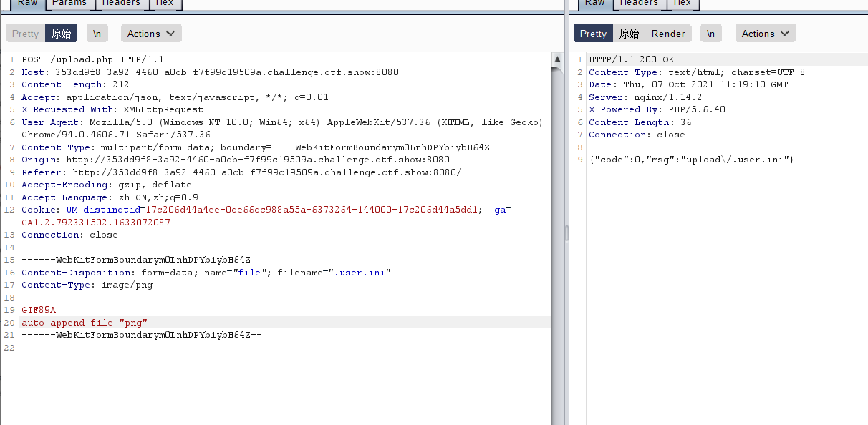Switch to response Raw tab

click(x=595, y=4)
